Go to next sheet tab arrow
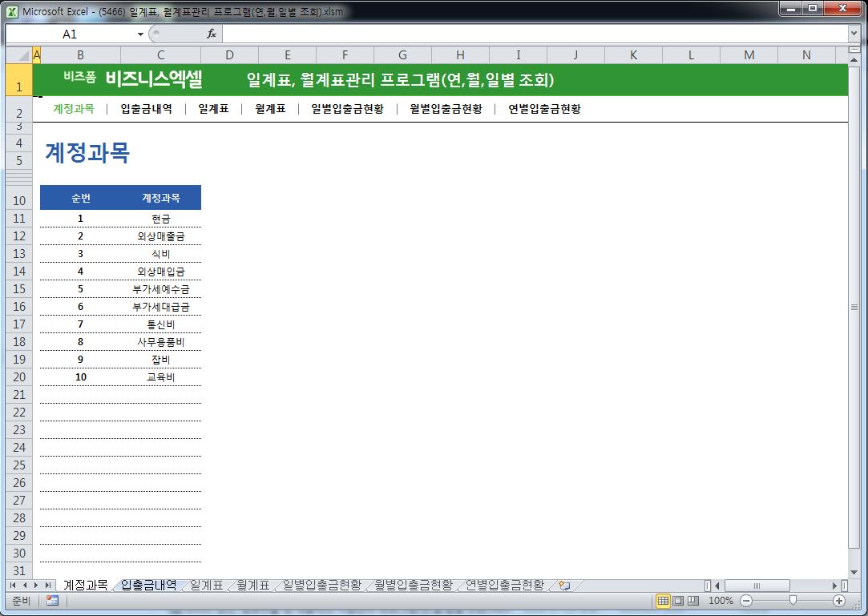 (x=36, y=585)
